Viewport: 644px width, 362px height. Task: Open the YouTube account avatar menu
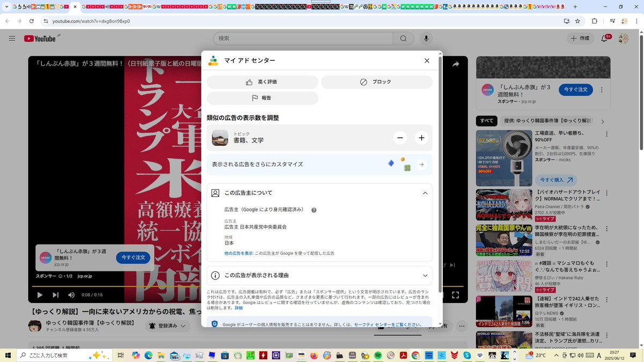pyautogui.click(x=624, y=39)
